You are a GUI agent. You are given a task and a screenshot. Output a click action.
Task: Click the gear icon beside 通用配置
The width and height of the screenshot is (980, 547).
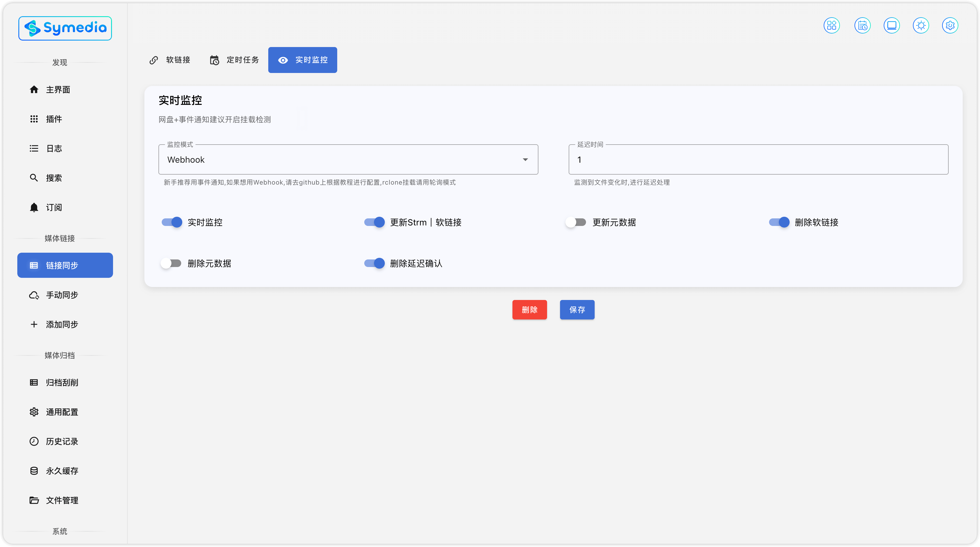[x=34, y=412]
